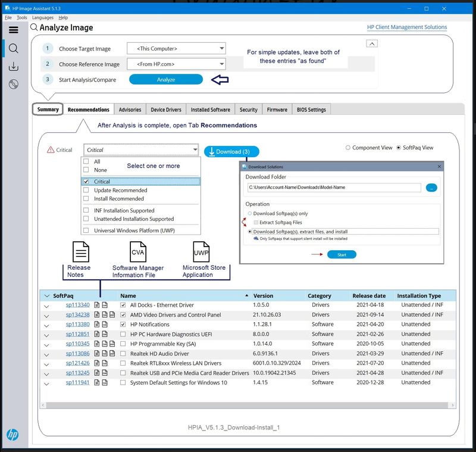476x452 pixels.
Task: Open the Languages menu
Action: [43, 18]
